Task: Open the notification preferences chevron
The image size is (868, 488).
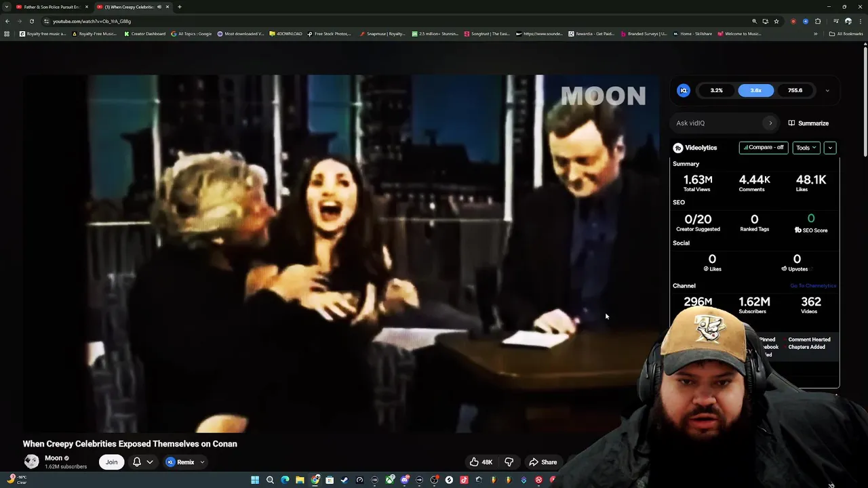Action: [150, 462]
